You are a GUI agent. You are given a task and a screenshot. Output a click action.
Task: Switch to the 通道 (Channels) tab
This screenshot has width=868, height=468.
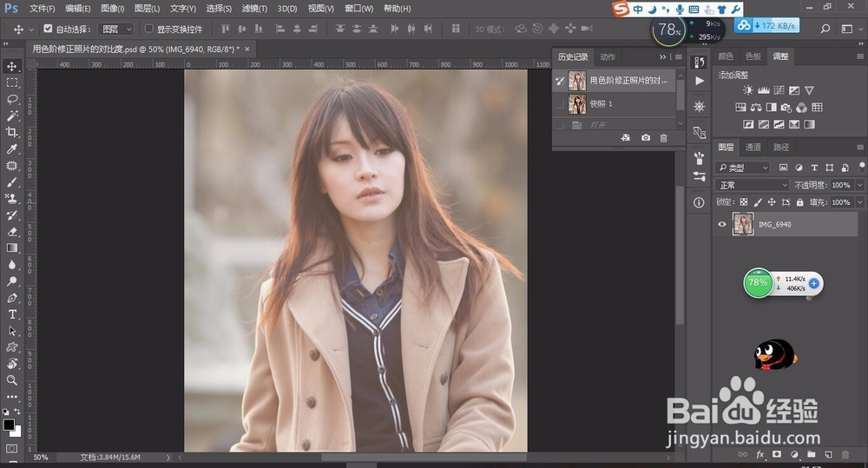753,148
